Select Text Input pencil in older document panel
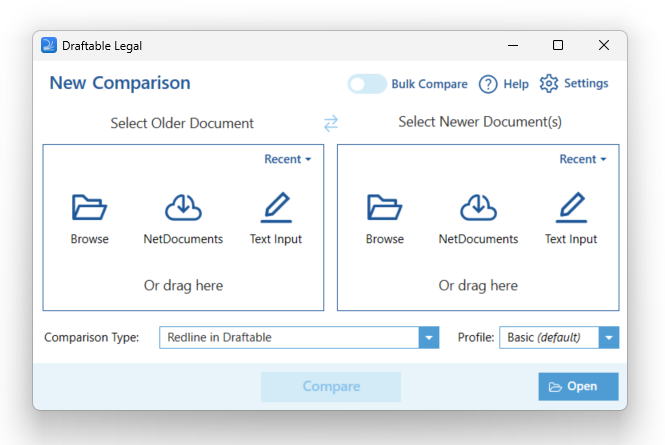 tap(276, 207)
